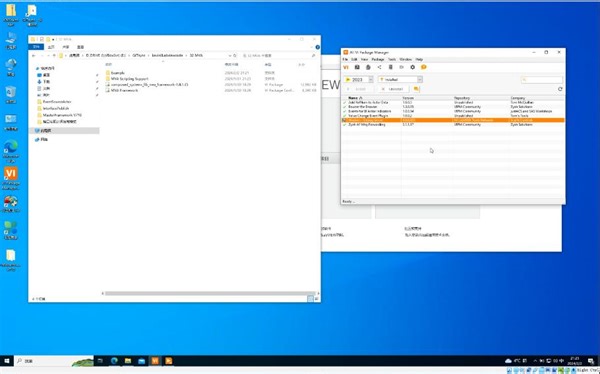Click the VI logo icon in VIPM toolbar

(x=346, y=67)
